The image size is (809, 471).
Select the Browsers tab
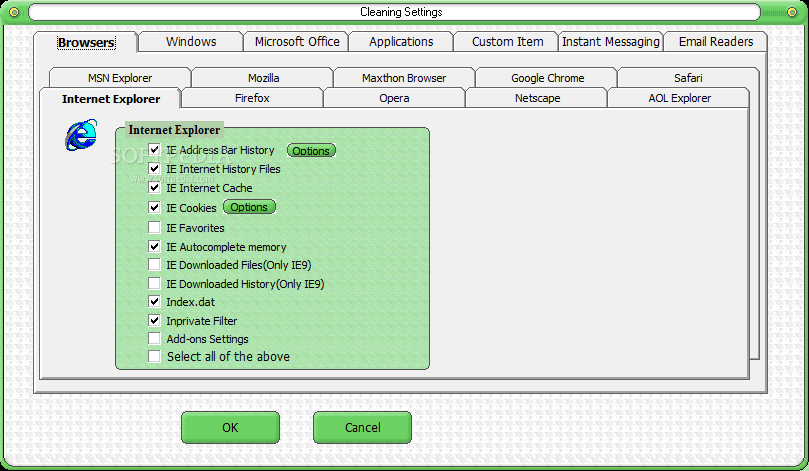click(86, 42)
